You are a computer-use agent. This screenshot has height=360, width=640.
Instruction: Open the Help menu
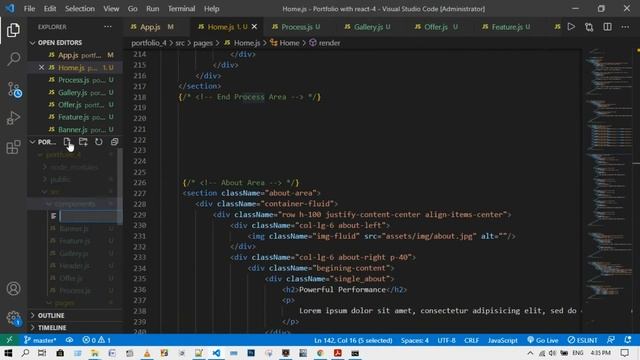(x=211, y=9)
